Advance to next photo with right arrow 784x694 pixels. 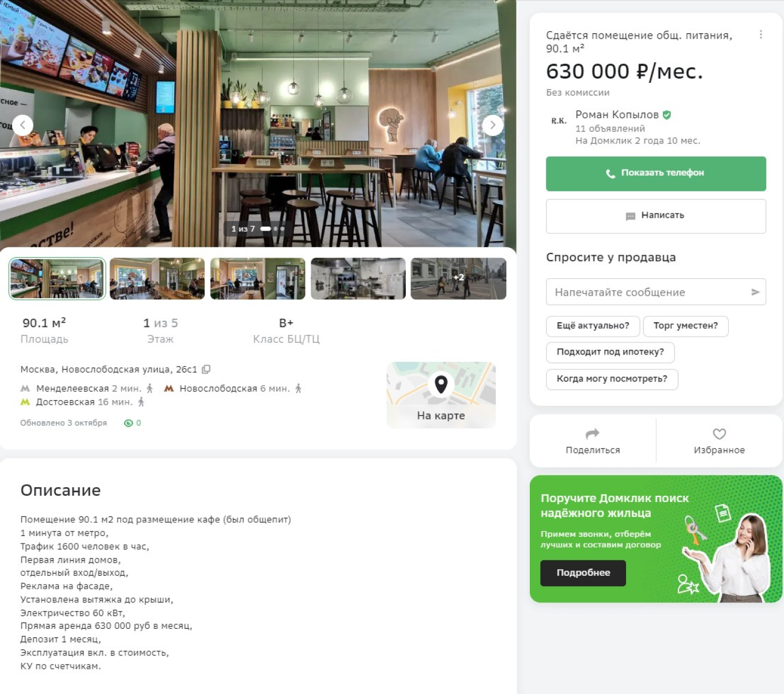(493, 125)
